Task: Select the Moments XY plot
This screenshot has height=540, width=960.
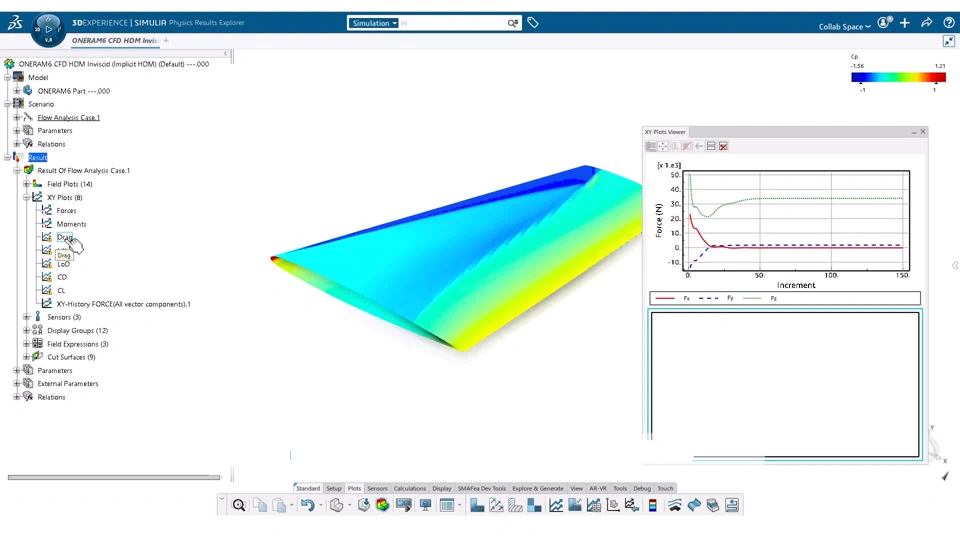Action: (x=71, y=224)
